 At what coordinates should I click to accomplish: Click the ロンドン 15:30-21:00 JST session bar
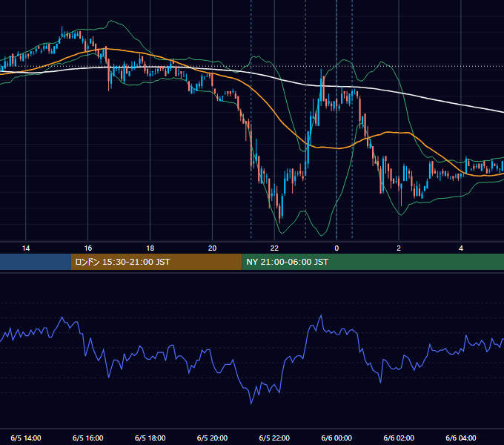click(x=156, y=262)
